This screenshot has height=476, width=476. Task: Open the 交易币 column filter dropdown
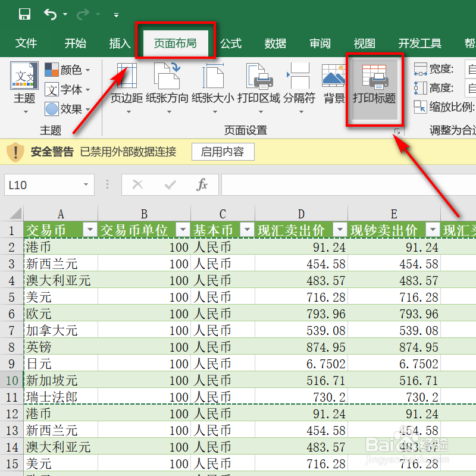click(89, 230)
